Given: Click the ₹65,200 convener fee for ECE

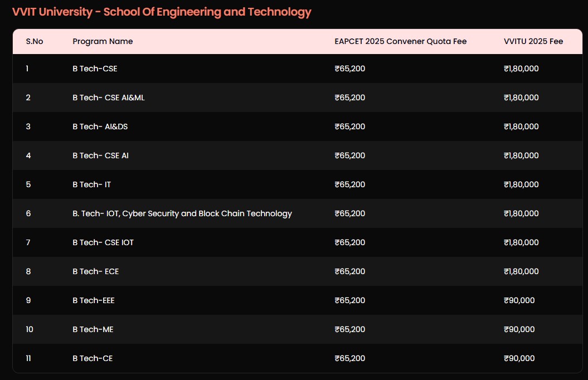Looking at the screenshot, I should pos(350,271).
